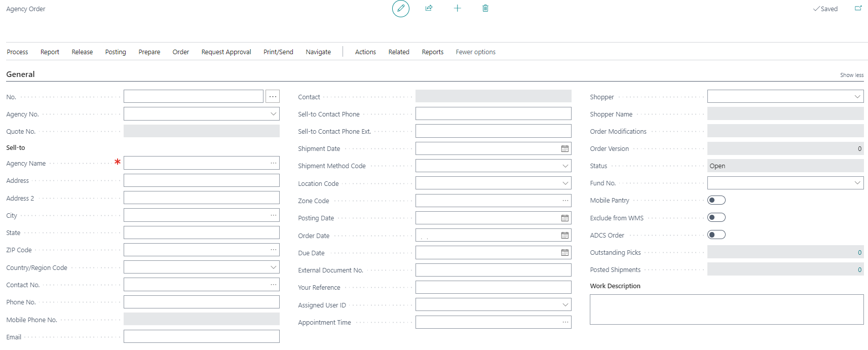The width and height of the screenshot is (868, 350).
Task: Toggle the ADCS Order switch
Action: point(716,235)
